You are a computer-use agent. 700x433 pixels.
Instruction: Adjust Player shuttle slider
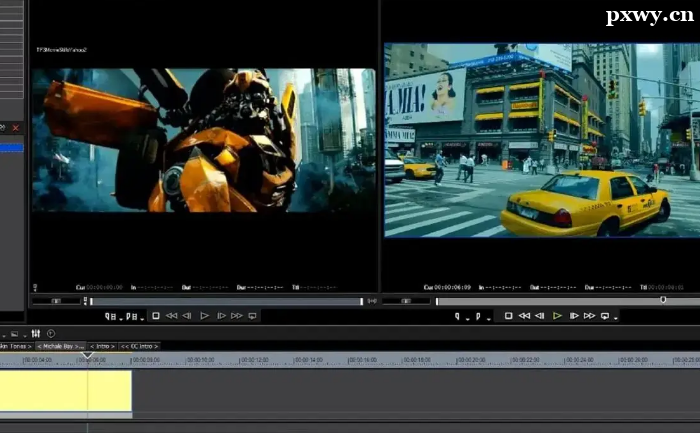click(x=56, y=301)
